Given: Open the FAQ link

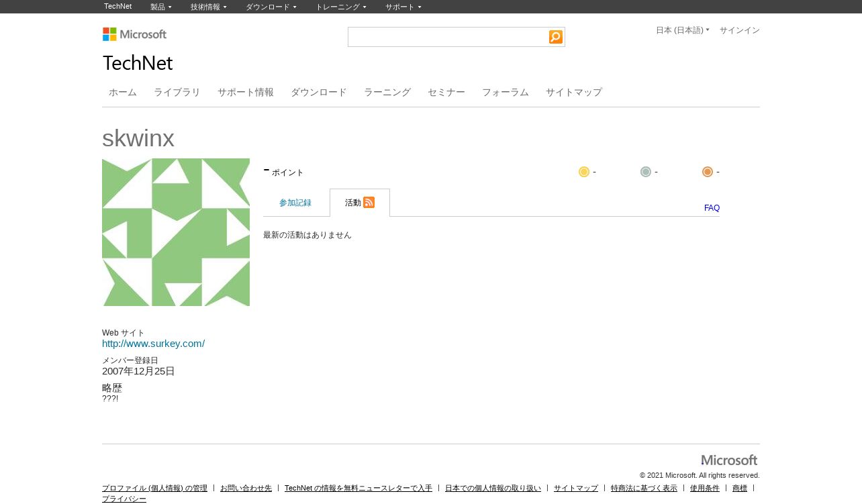Looking at the screenshot, I should click(712, 208).
